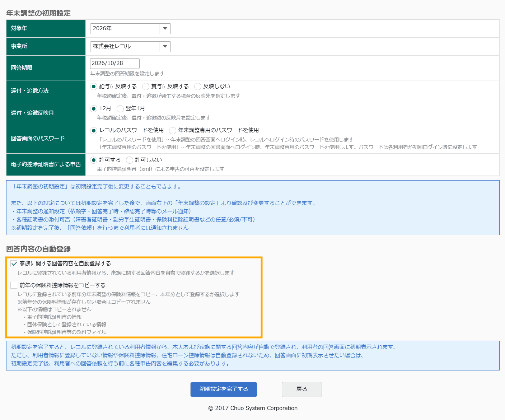
Task: Check 前年の保険料控除情報をコピーする checkbox
Action: click(14, 285)
